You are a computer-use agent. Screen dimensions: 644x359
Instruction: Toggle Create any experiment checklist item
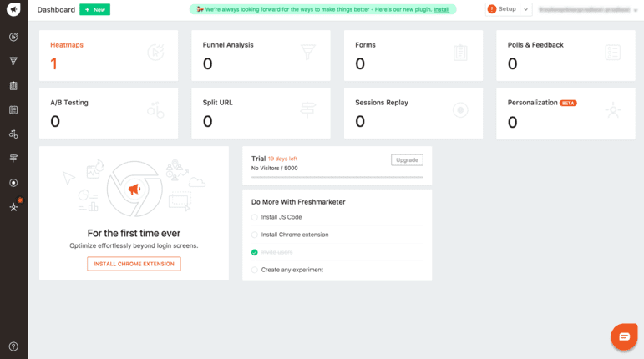(x=254, y=270)
